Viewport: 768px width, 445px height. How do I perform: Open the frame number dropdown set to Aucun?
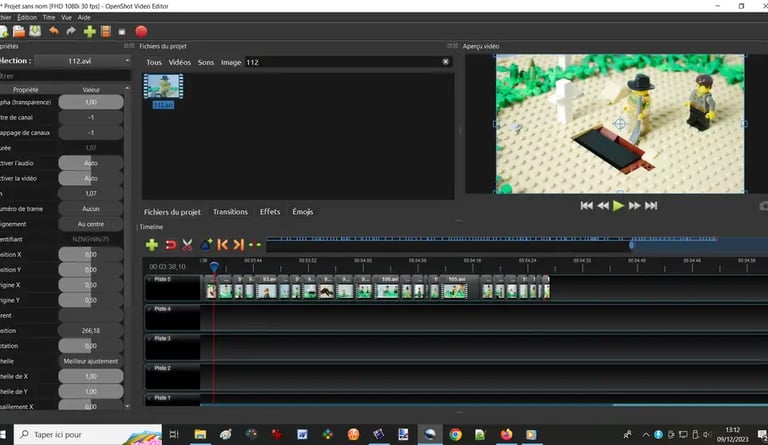91,209
